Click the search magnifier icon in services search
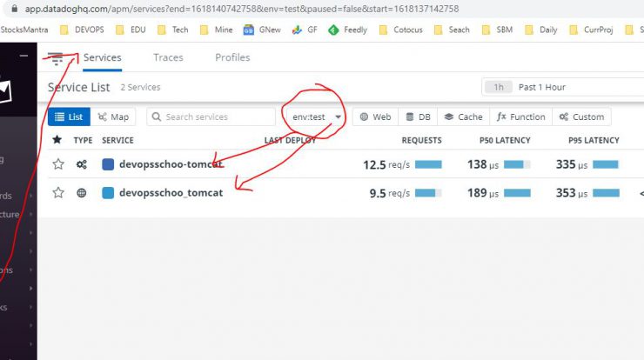Image resolution: width=644 pixels, height=360 pixels. [x=156, y=117]
